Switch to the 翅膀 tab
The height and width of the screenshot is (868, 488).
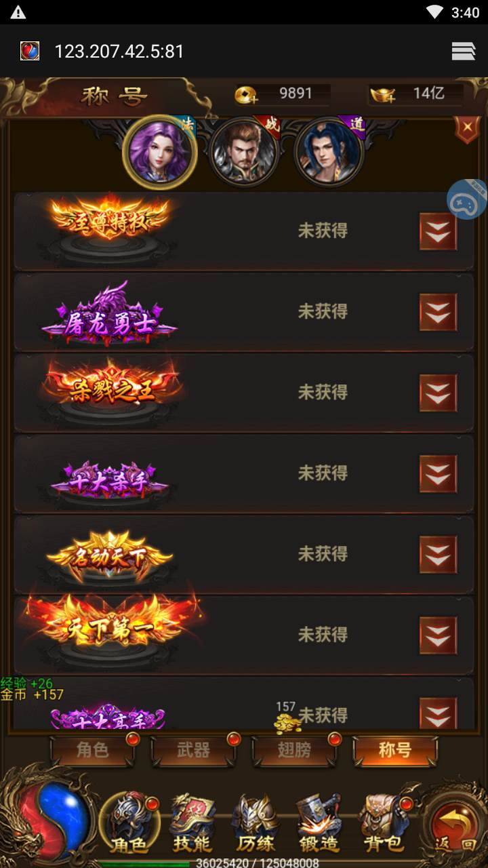[294, 751]
